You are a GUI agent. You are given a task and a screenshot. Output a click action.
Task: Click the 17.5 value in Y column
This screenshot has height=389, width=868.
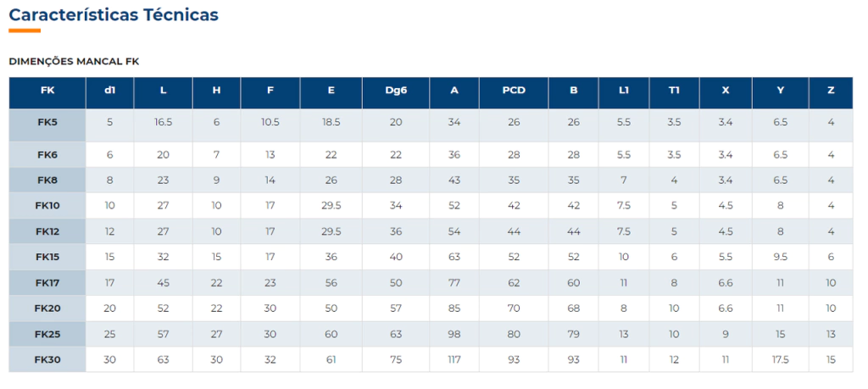pos(780,359)
